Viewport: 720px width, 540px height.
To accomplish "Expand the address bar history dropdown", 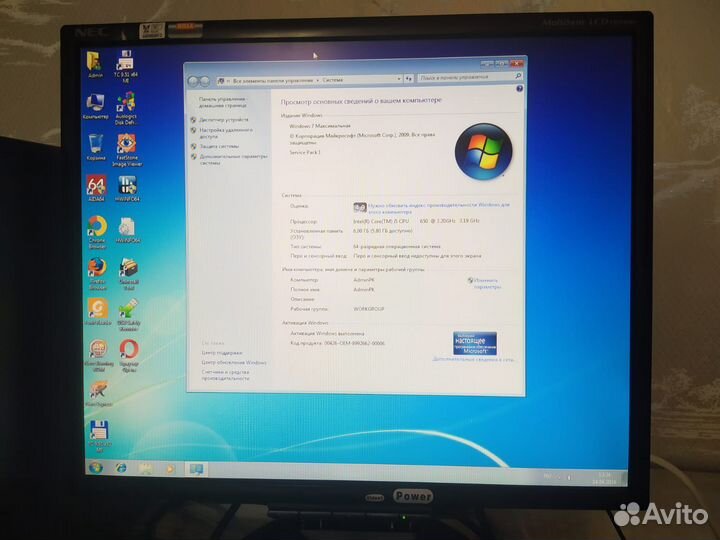I will click(x=399, y=79).
